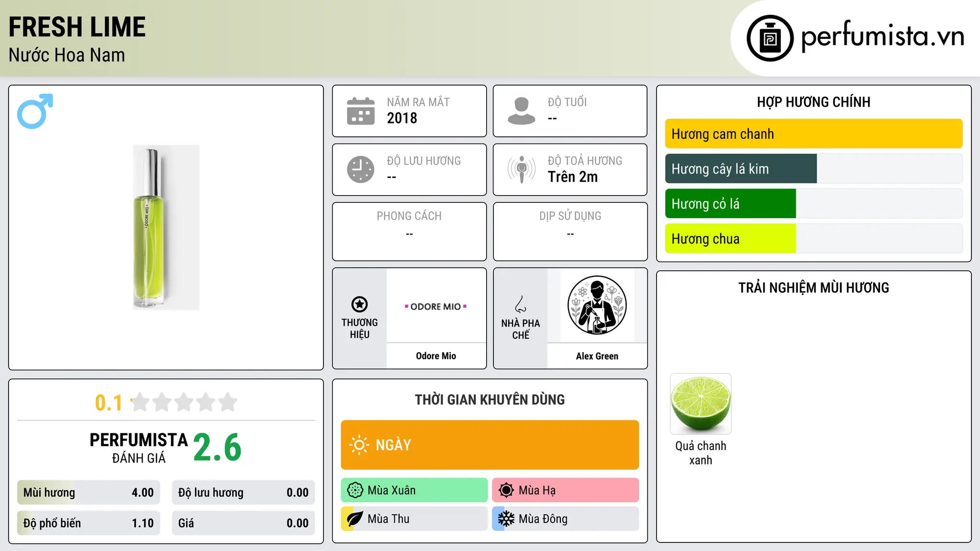The image size is (980, 551).
Task: Click the five-star rating icons
Action: pos(184,402)
